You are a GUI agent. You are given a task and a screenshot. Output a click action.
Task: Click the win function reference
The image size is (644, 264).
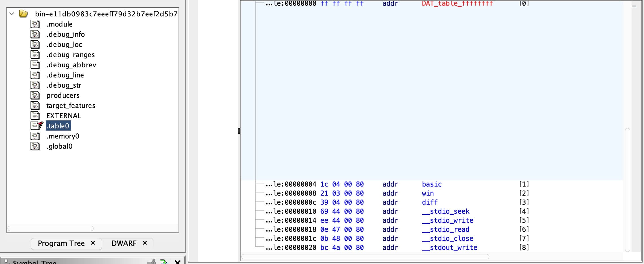click(x=428, y=193)
